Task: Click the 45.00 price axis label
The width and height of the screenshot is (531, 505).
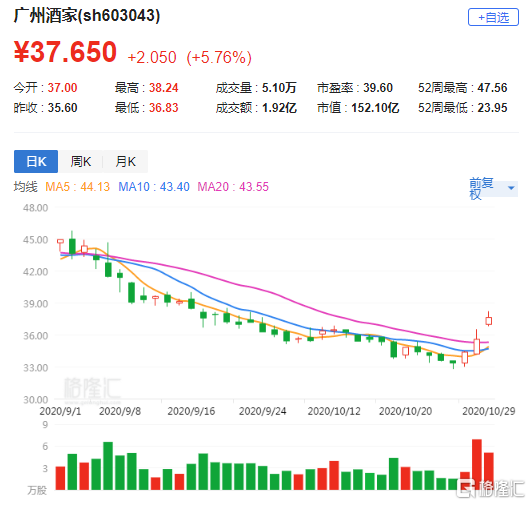Action: click(x=36, y=240)
